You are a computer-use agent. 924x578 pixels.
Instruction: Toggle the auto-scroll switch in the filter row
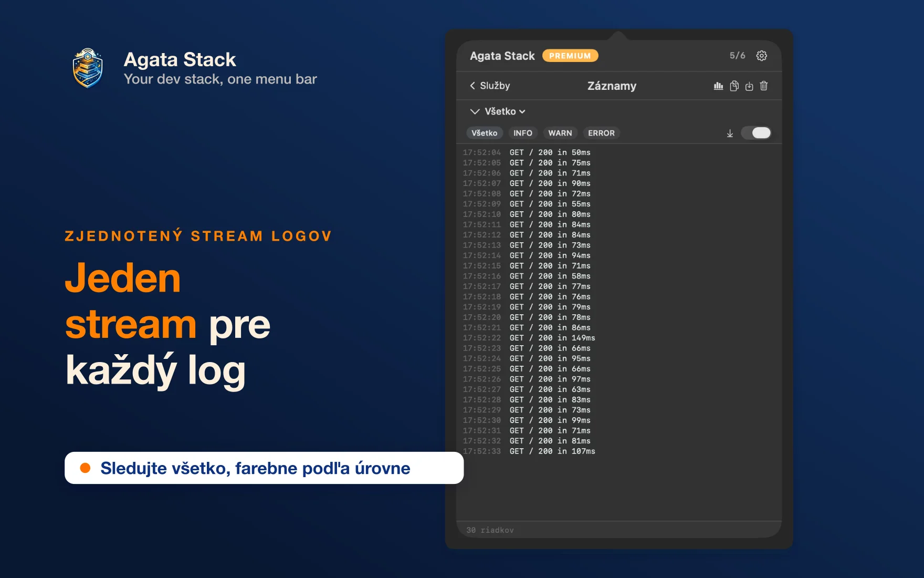[x=756, y=133]
